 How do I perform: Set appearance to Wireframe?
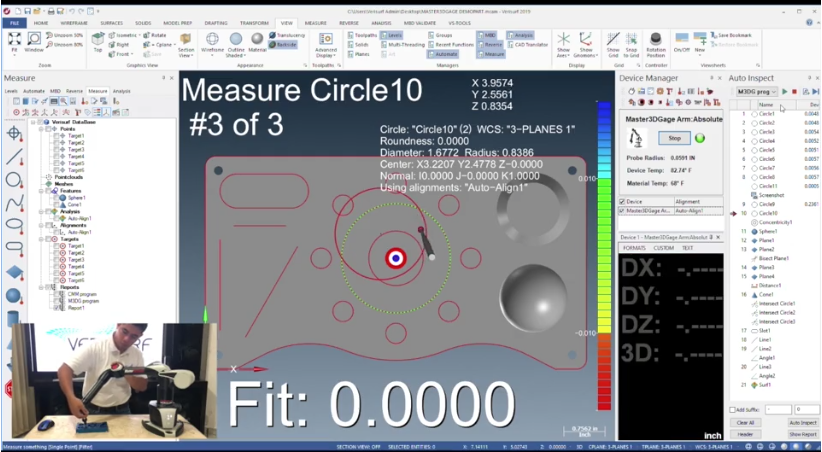(212, 43)
